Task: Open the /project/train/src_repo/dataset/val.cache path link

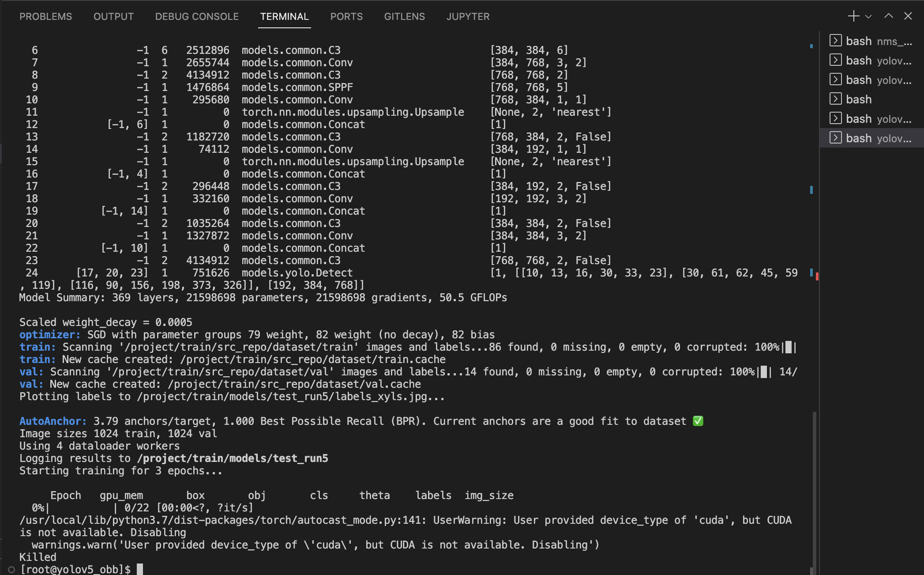Action: [294, 384]
